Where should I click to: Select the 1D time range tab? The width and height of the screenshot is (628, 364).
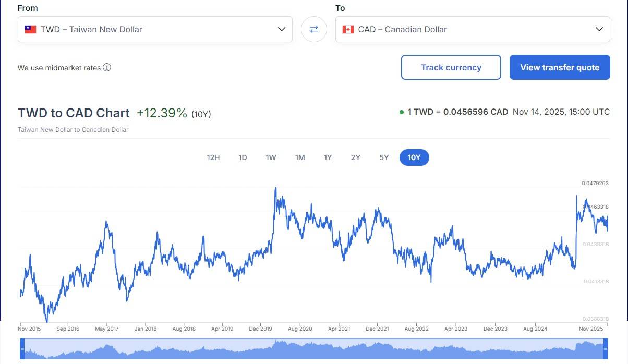(243, 157)
